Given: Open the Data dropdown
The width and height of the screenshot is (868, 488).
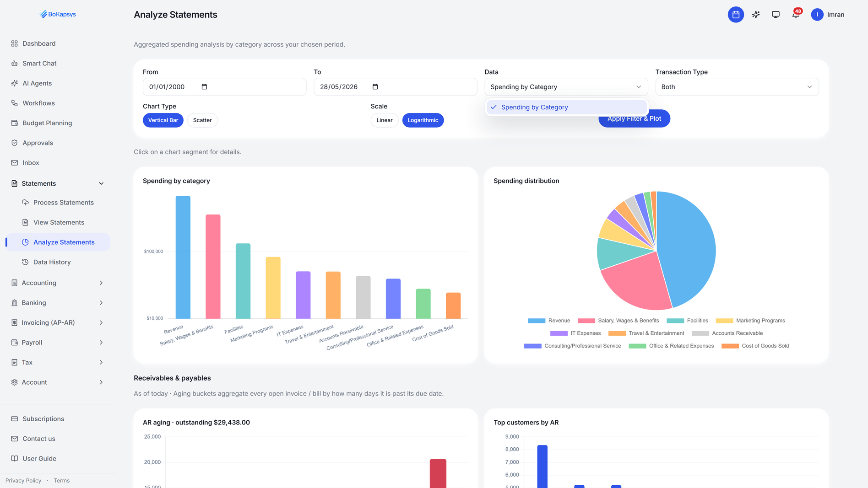Looking at the screenshot, I should (566, 87).
